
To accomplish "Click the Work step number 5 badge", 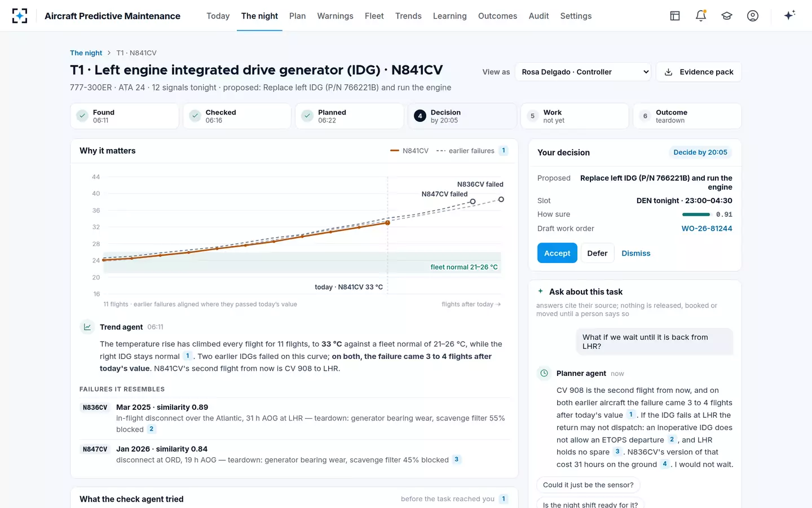I will tap(532, 116).
